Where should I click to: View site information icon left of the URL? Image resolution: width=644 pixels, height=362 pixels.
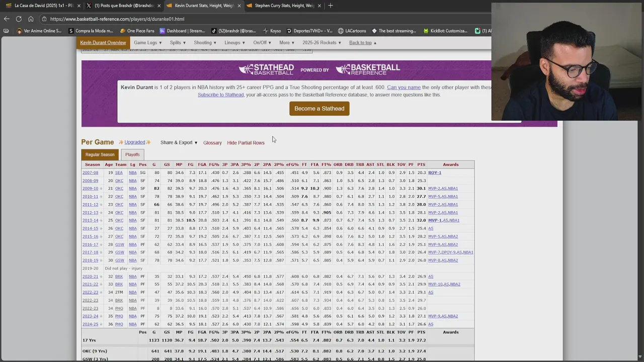(x=44, y=19)
